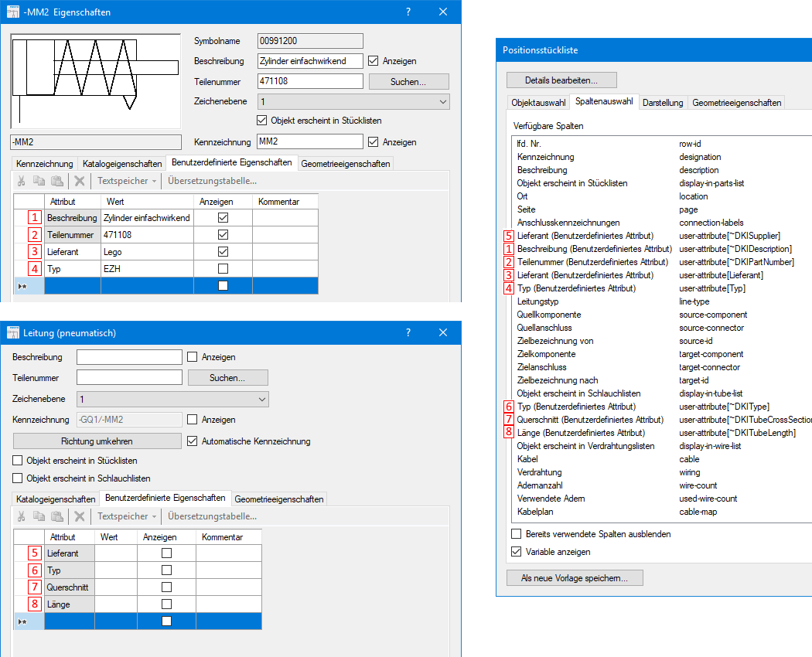Uncheck 'Objekt erscheint in Stücklisten' in the -MM2 dialog

[261, 121]
